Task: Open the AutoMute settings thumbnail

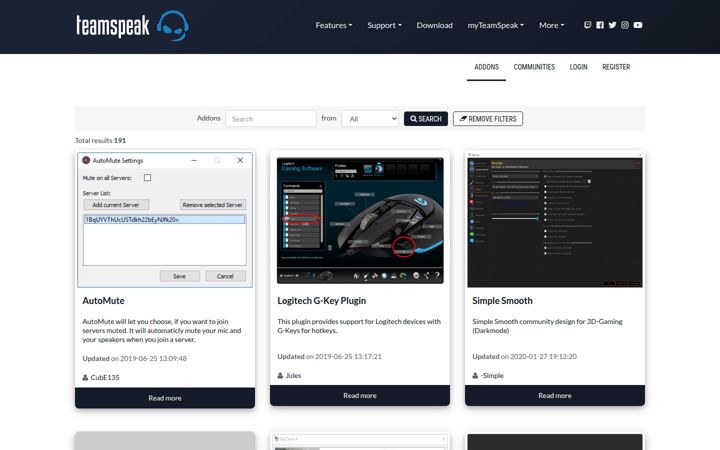Action: (x=165, y=220)
